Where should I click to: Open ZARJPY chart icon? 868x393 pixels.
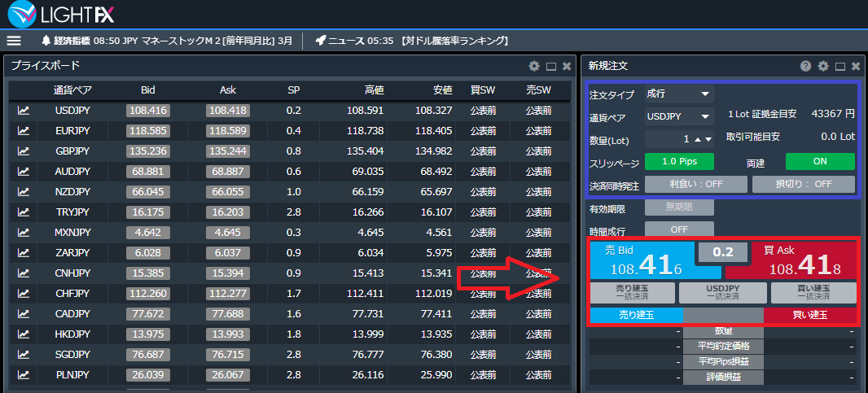pyautogui.click(x=24, y=252)
